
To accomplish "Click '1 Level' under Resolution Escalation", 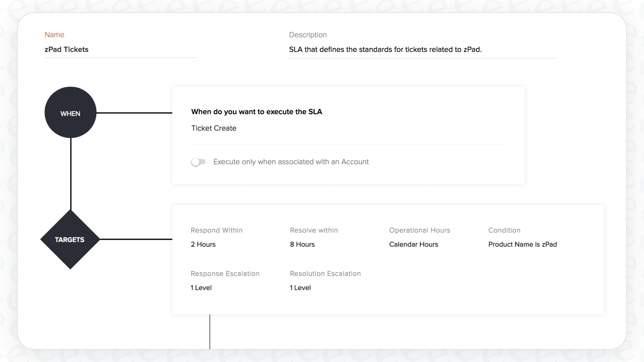I will coord(300,287).
